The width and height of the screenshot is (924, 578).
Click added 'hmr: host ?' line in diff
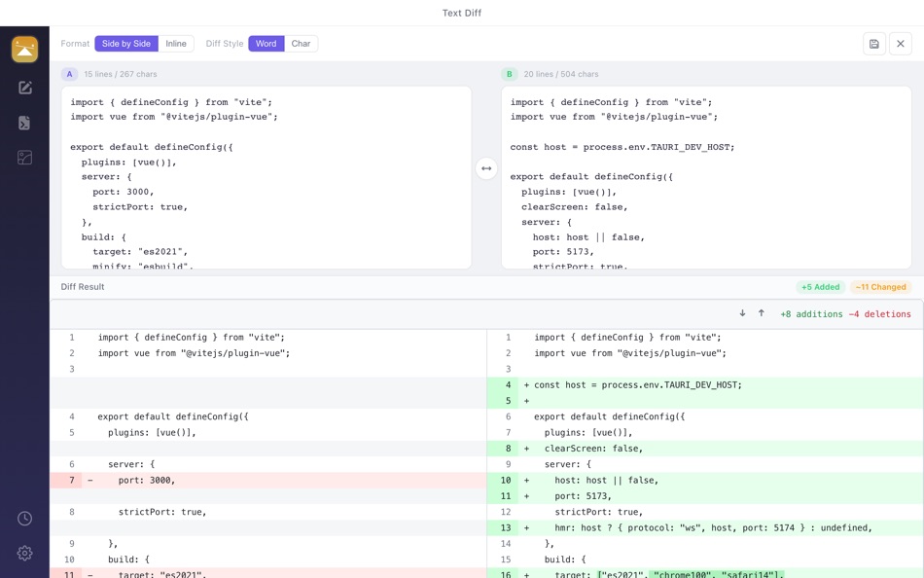713,528
